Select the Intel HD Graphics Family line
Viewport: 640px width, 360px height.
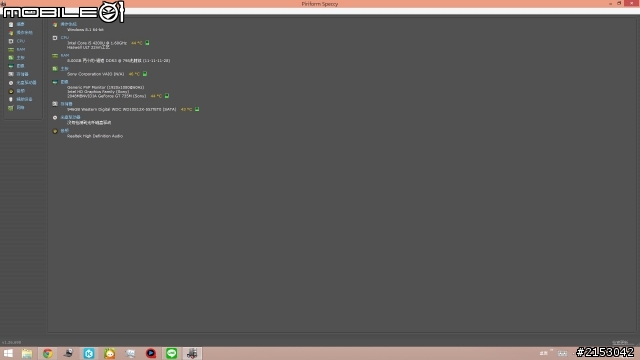(x=98, y=92)
